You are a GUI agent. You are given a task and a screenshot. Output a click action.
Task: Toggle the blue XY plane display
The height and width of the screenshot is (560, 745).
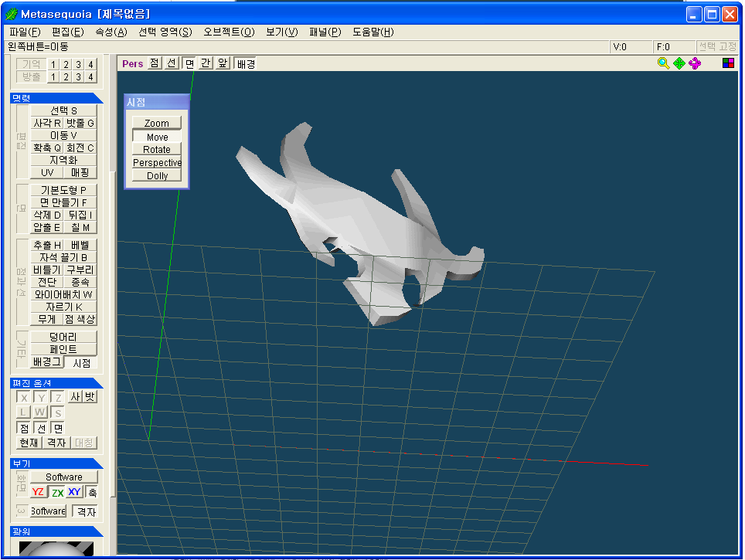click(74, 492)
